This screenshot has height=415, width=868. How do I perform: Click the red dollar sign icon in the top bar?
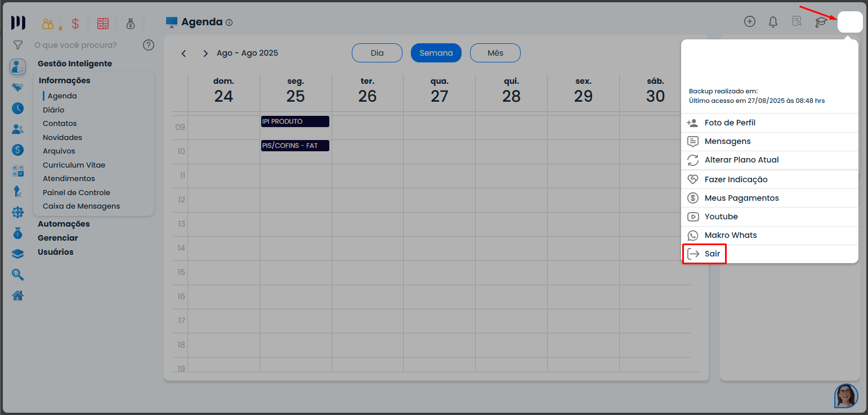(75, 24)
